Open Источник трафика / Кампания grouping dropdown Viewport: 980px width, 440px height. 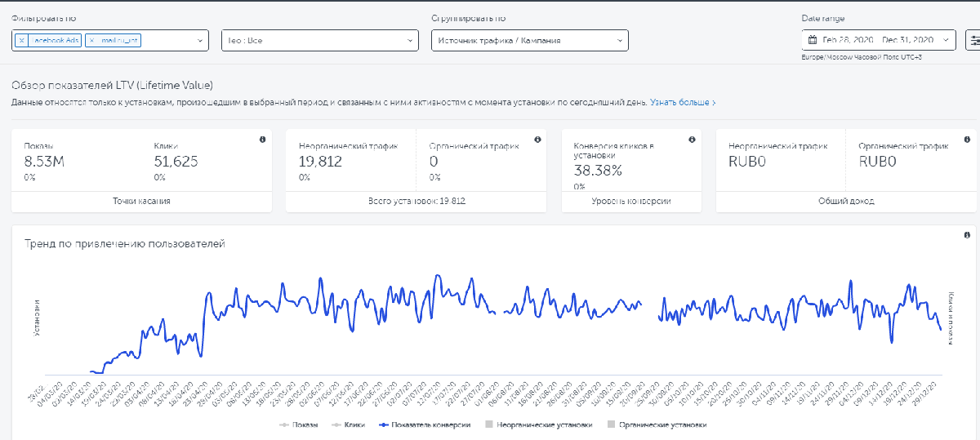(x=529, y=40)
